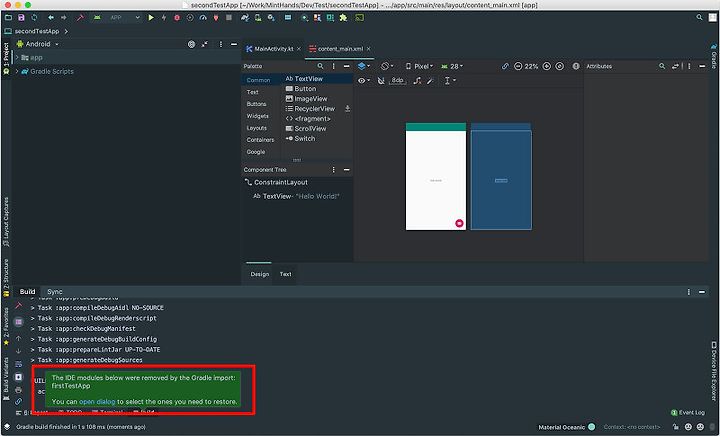
Task: Click the Open folder icon in main toolbar
Action: (8, 17)
